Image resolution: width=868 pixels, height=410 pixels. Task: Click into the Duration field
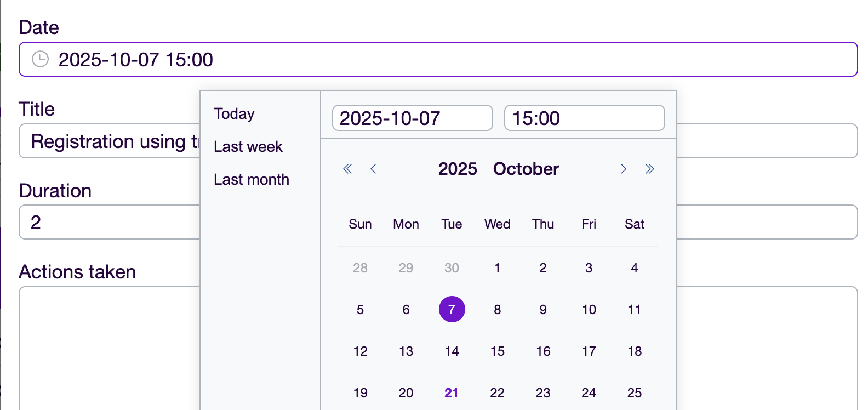pyautogui.click(x=110, y=223)
